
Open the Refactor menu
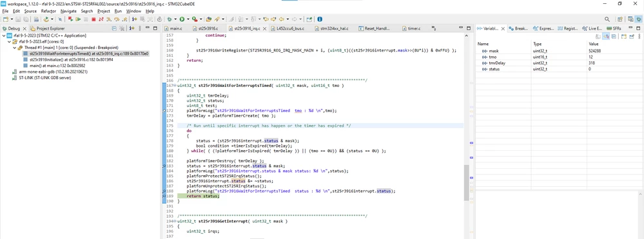coord(48,11)
